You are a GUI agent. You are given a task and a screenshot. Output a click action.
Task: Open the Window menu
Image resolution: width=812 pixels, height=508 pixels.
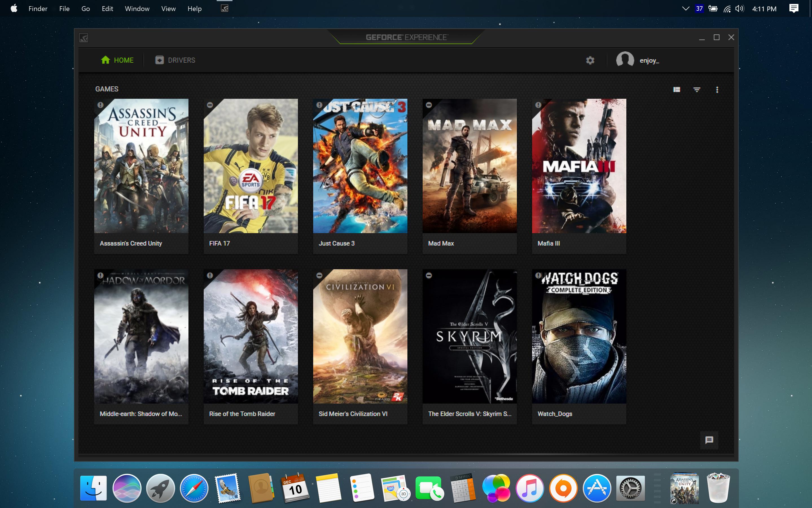(137, 9)
